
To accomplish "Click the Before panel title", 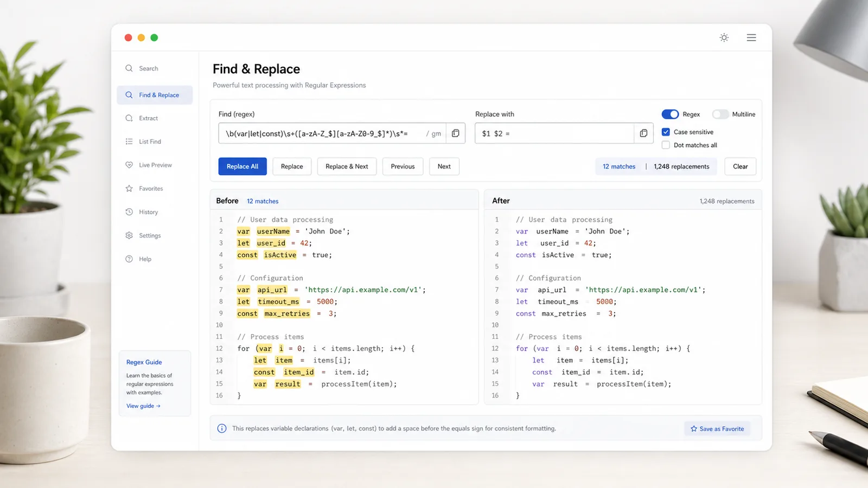I will point(227,201).
